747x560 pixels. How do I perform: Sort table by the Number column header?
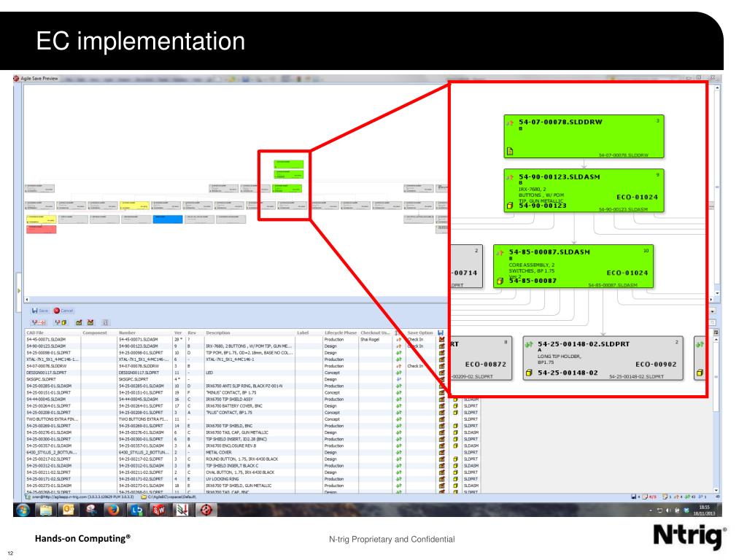[127, 332]
